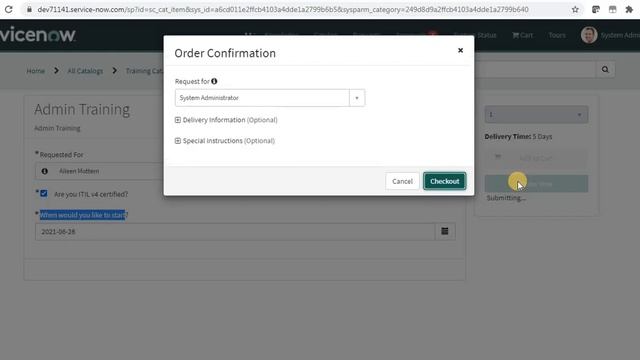Viewport: 640px width, 360px height.
Task: Click the address bar URL
Action: coord(283,9)
